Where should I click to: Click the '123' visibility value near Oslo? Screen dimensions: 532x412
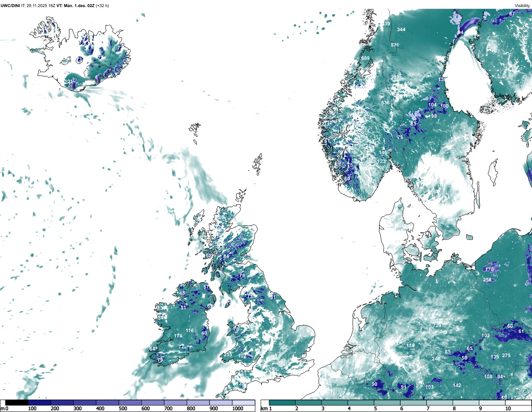pyautogui.click(x=382, y=161)
